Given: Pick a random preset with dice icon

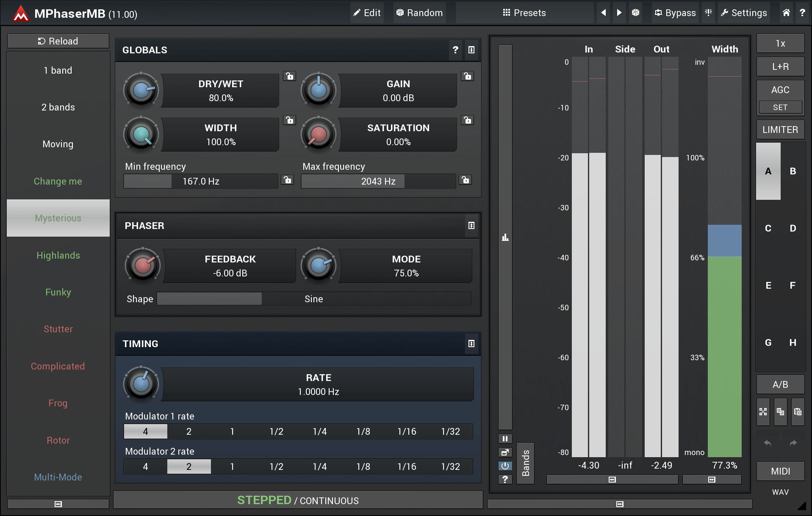Looking at the screenshot, I should (635, 13).
